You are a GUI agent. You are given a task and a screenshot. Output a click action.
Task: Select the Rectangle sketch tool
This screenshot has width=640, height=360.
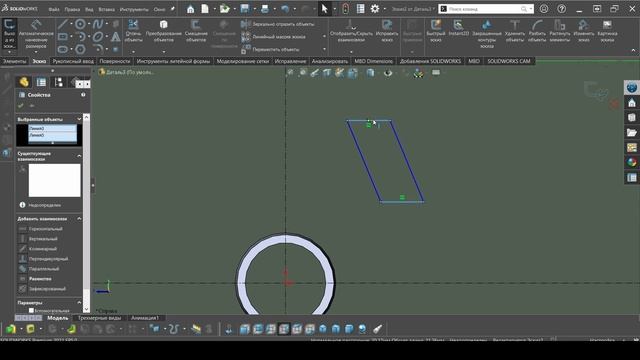coord(63,37)
